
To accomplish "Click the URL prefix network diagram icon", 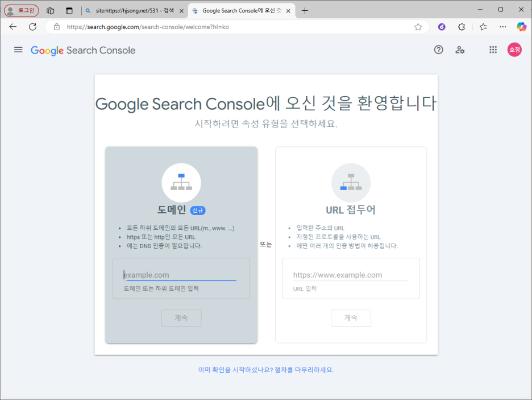I will [x=351, y=182].
